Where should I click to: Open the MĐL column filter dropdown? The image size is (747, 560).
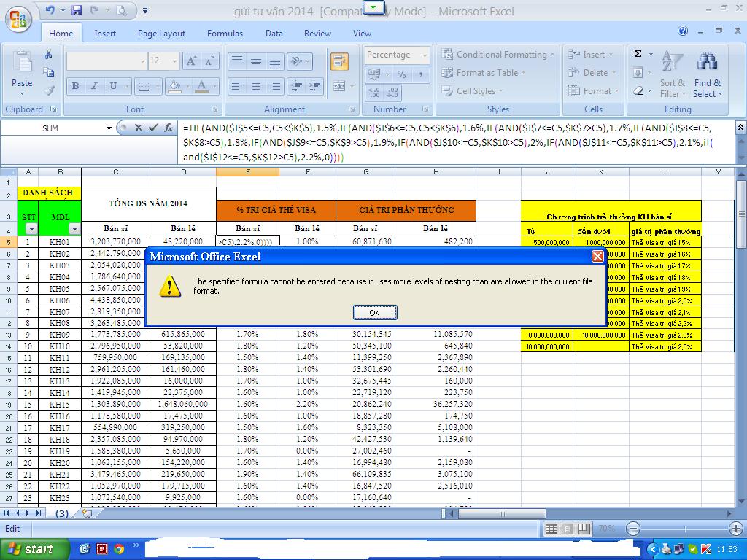(74, 229)
